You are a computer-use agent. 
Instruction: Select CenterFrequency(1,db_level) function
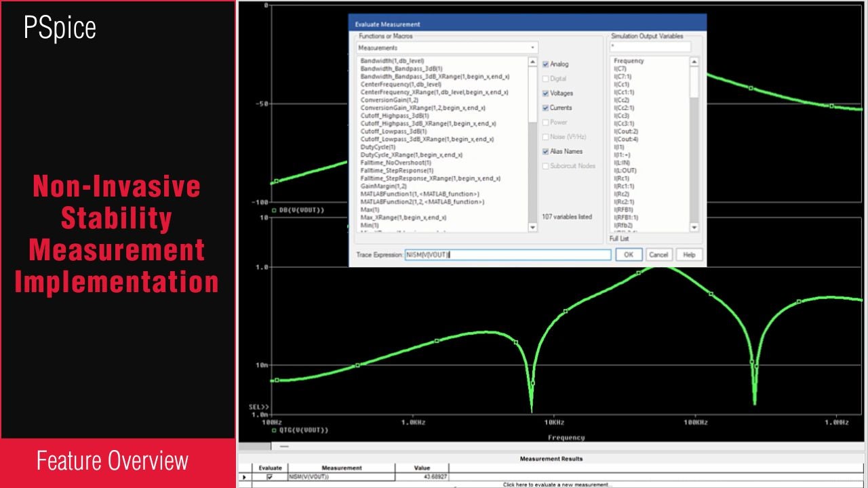[401, 84]
